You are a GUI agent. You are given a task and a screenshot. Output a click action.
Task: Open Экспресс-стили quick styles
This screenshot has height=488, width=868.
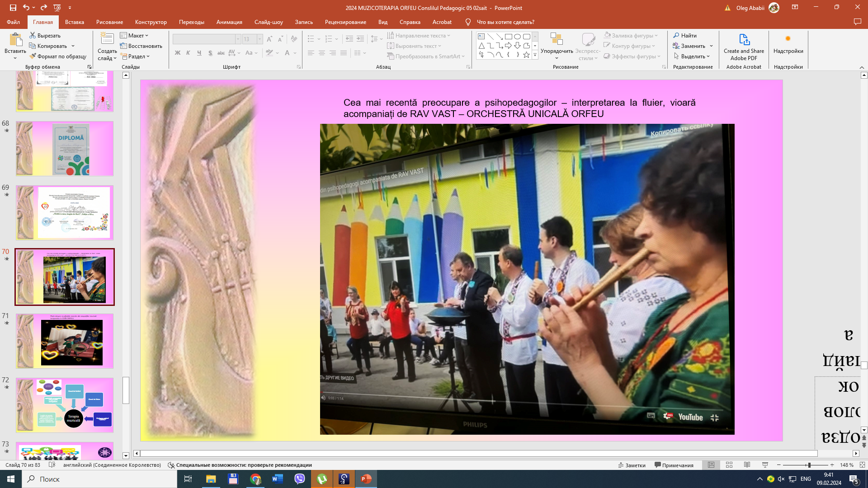(588, 47)
